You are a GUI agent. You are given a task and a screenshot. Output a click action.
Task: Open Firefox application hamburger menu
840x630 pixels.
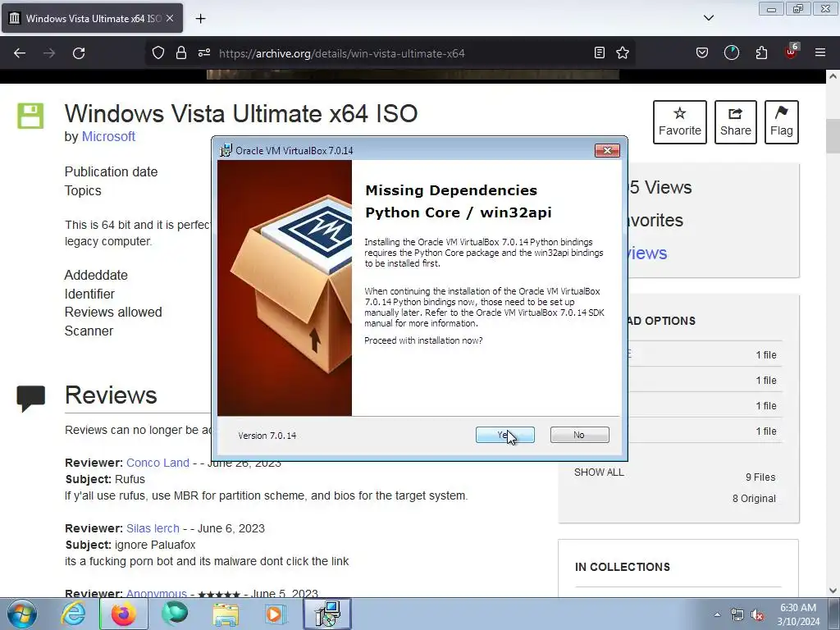[820, 52]
